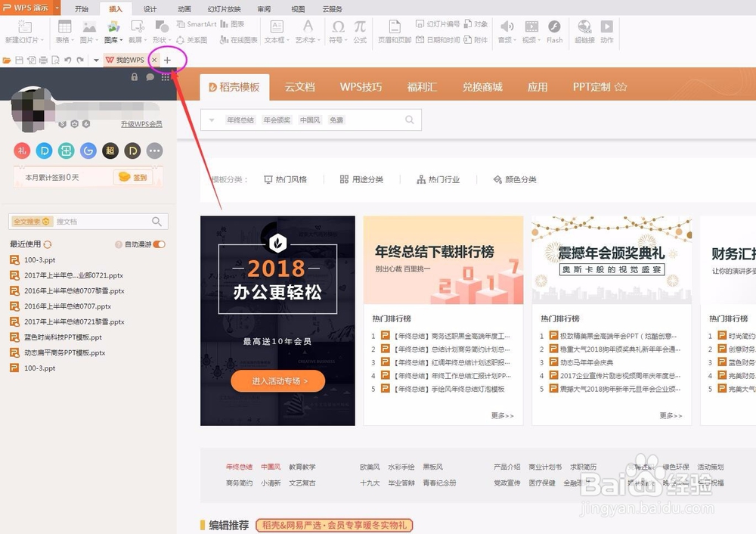The width and height of the screenshot is (756, 534).
Task: Switch to the 幻灯片放映 ribbon tab
Action: pyautogui.click(x=225, y=8)
